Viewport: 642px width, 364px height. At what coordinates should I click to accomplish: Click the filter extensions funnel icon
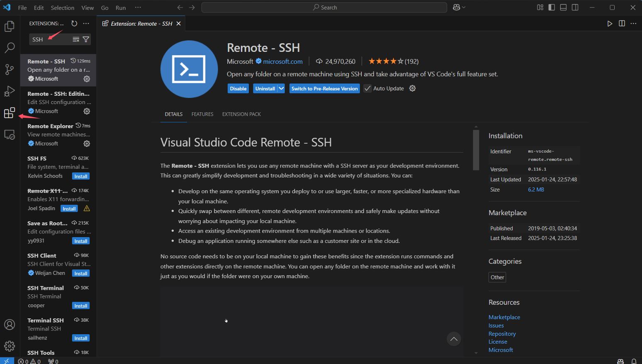tap(86, 39)
